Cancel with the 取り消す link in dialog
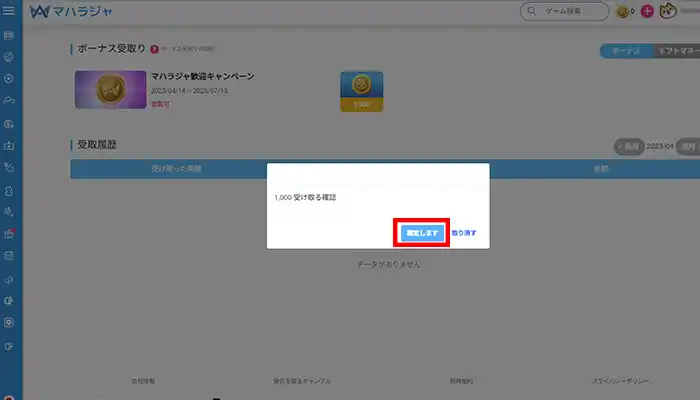The image size is (700, 400). point(464,232)
